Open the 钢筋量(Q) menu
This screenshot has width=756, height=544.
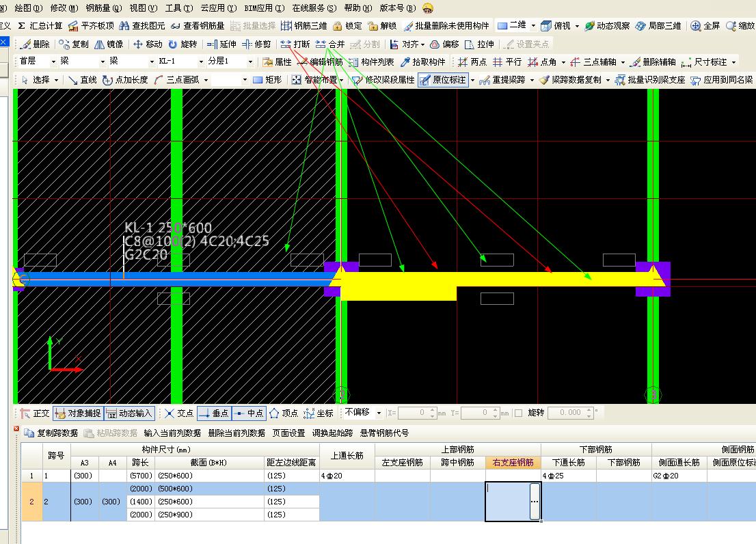coord(104,8)
